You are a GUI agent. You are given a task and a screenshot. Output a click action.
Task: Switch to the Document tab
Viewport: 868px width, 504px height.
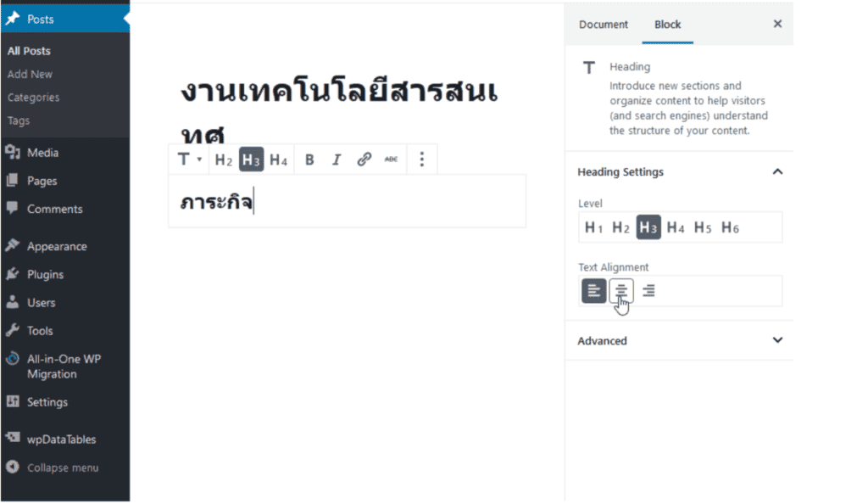click(603, 25)
